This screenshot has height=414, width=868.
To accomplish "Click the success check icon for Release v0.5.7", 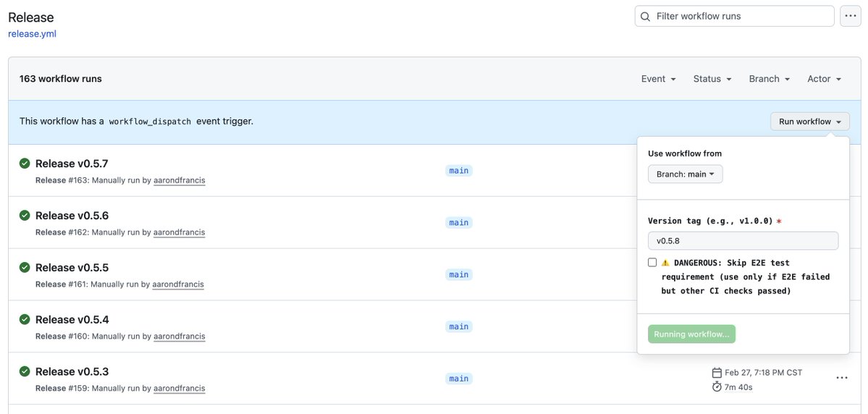I will click(25, 164).
